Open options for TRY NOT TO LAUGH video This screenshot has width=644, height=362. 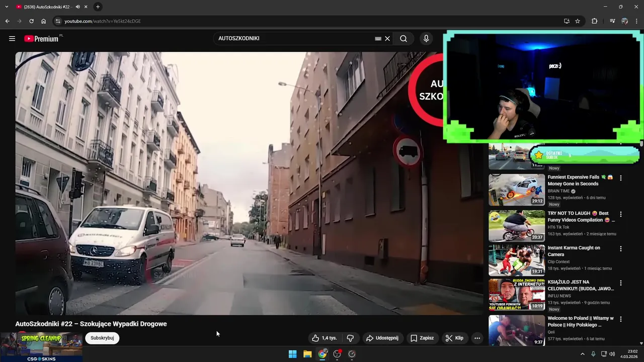pos(621,214)
